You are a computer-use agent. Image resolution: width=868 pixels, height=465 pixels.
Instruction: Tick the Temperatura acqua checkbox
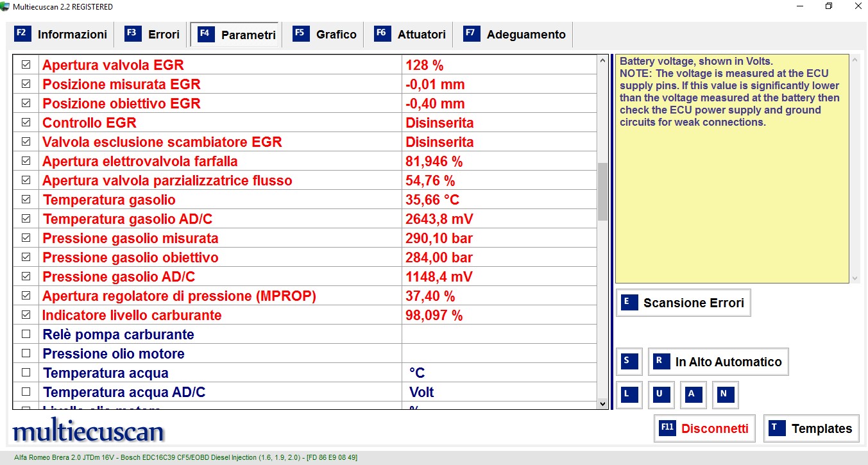[26, 373]
